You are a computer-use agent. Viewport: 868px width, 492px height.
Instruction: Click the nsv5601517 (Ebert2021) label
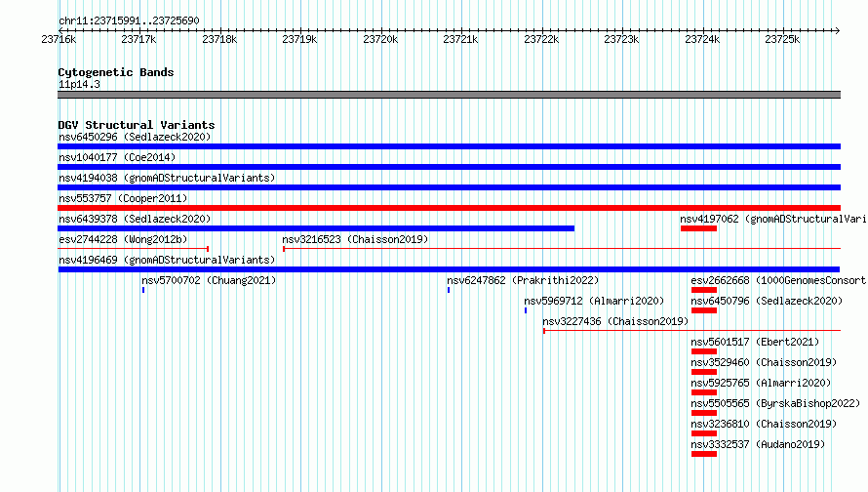(x=755, y=342)
